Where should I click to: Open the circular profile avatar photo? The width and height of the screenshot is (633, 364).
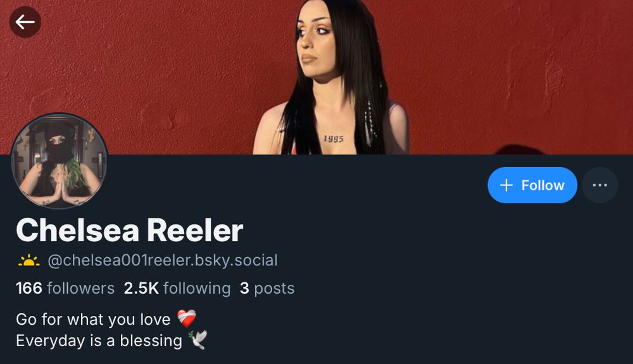tap(59, 161)
